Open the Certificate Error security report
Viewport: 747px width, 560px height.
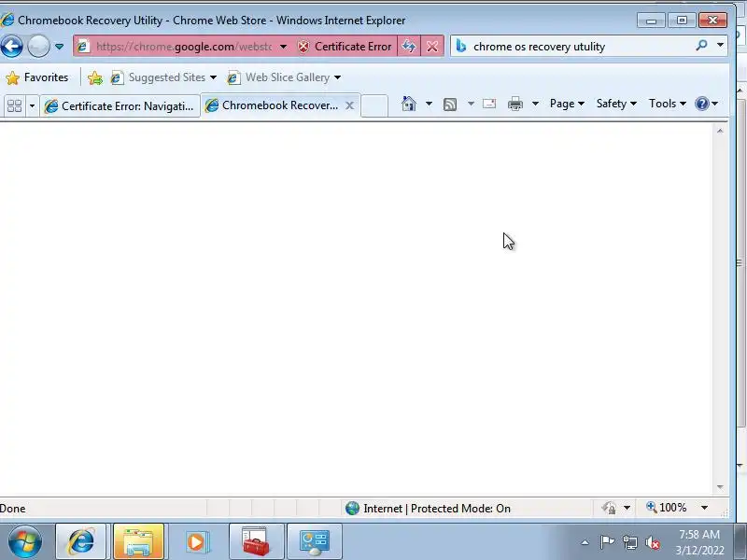click(345, 46)
